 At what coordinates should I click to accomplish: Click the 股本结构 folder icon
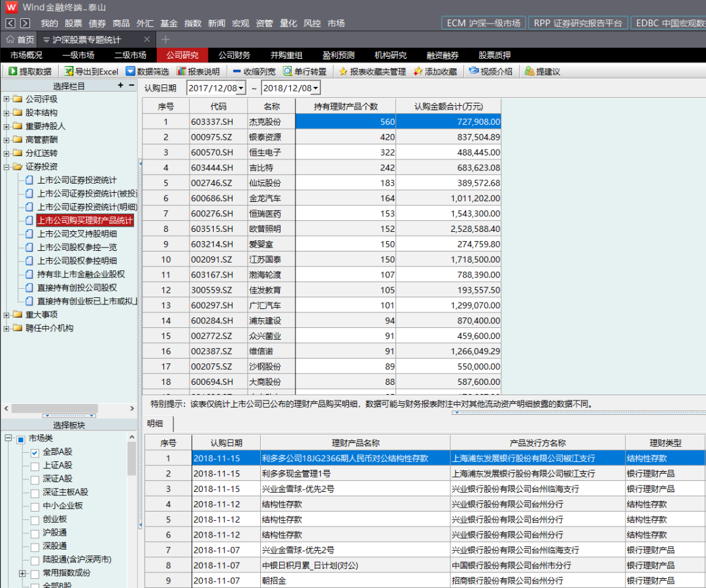tap(18, 112)
